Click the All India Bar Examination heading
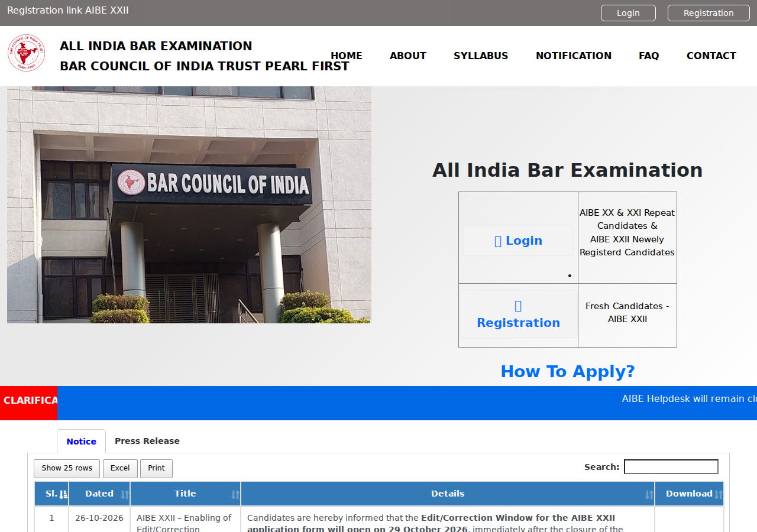Image resolution: width=757 pixels, height=532 pixels. pos(568,170)
